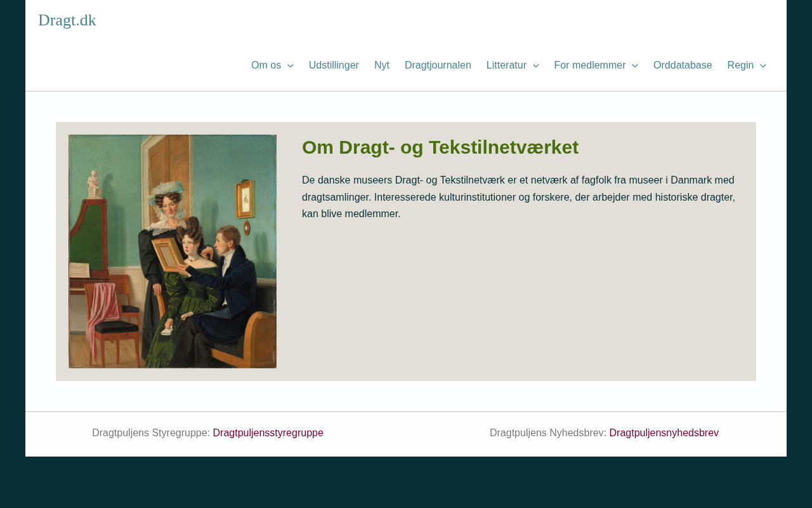This screenshot has width=812, height=508.
Task: Click the Dragtpuljens Styregruppe: label
Action: 151,433
